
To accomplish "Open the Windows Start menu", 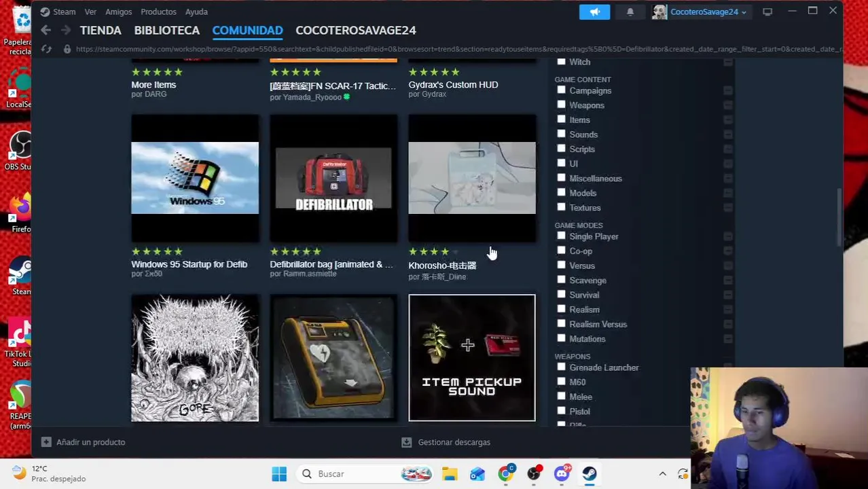I will [279, 473].
